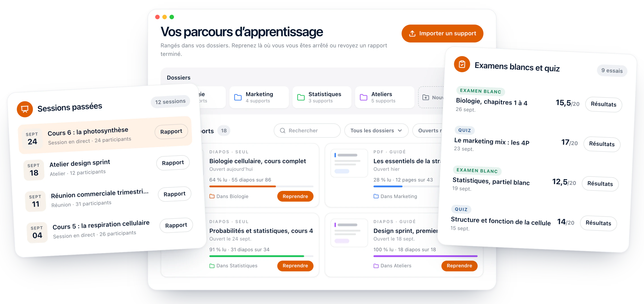Viewport: 644px width, 304px height.
Task: Focus the Rechercher search field
Action: pyautogui.click(x=307, y=131)
